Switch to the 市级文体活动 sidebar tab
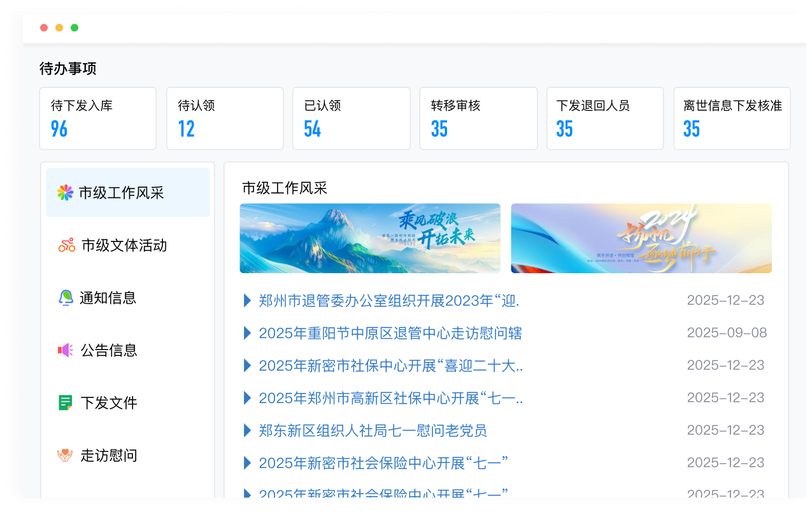 [x=128, y=245]
